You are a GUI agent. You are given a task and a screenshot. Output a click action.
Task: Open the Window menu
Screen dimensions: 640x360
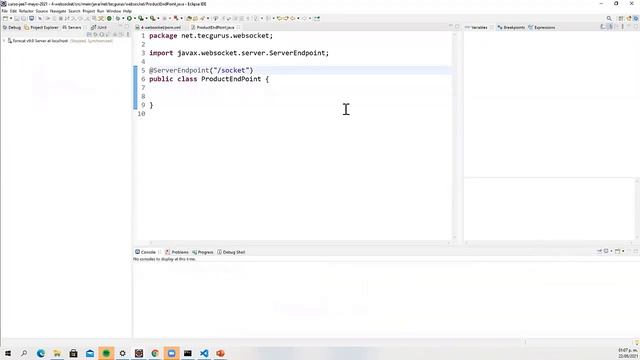(x=113, y=11)
